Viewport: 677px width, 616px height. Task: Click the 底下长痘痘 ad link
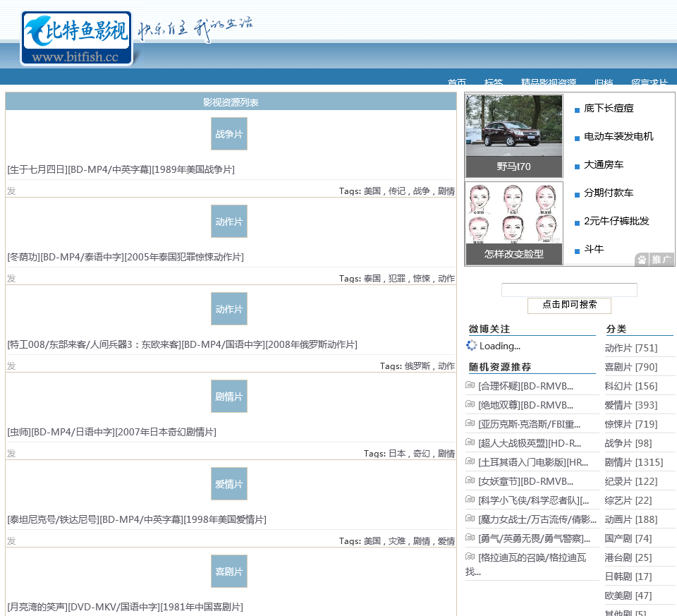click(x=609, y=108)
